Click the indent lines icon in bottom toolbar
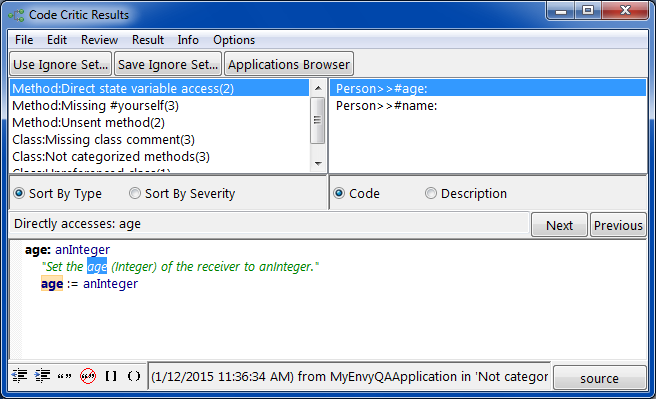 pyautogui.click(x=42, y=376)
